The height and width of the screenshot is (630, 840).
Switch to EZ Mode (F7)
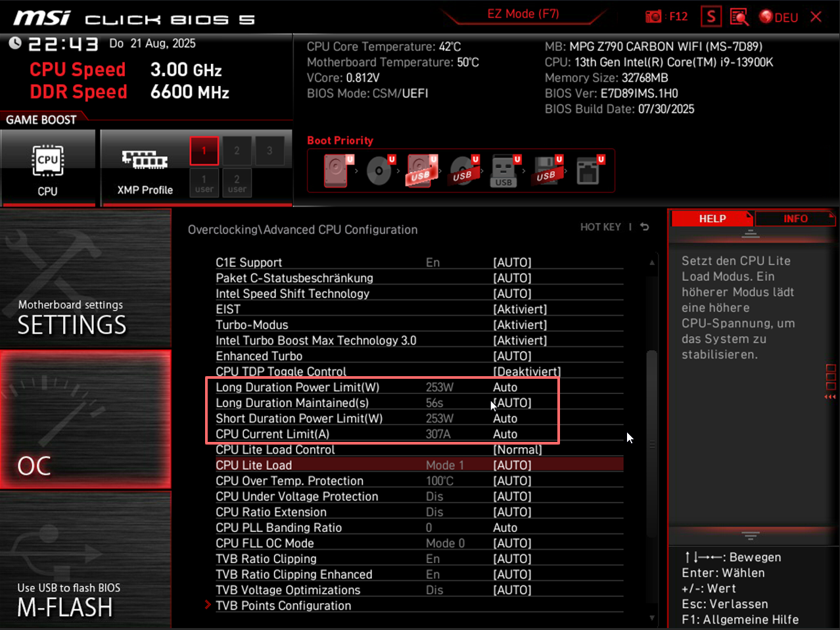tap(523, 14)
